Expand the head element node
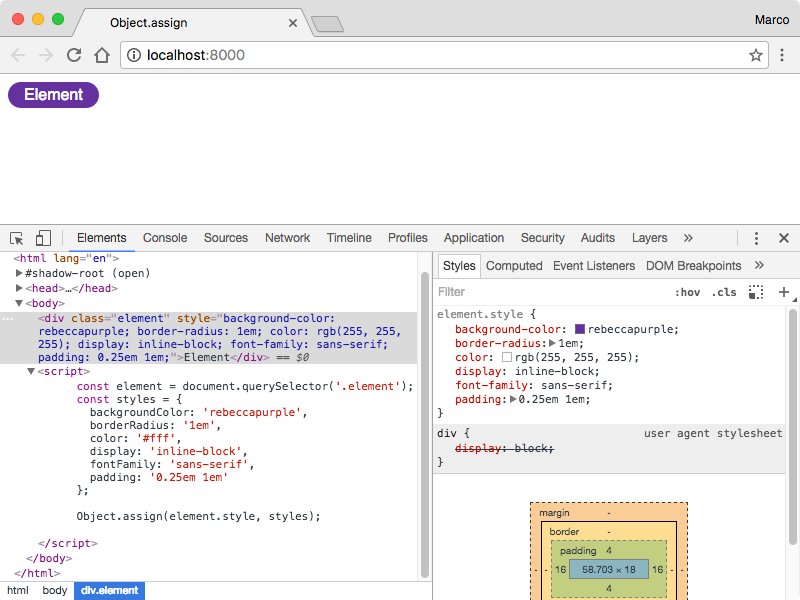Viewport: 800px width, 600px height. (x=19, y=288)
